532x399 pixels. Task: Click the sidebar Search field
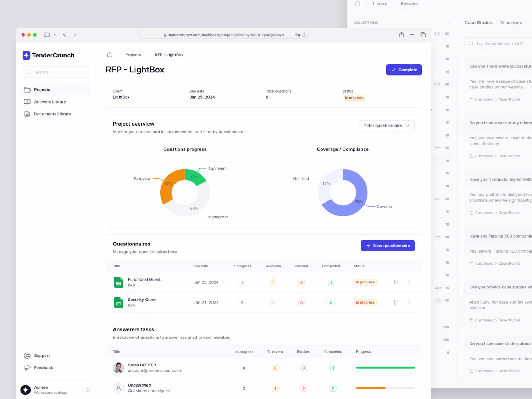pos(56,72)
